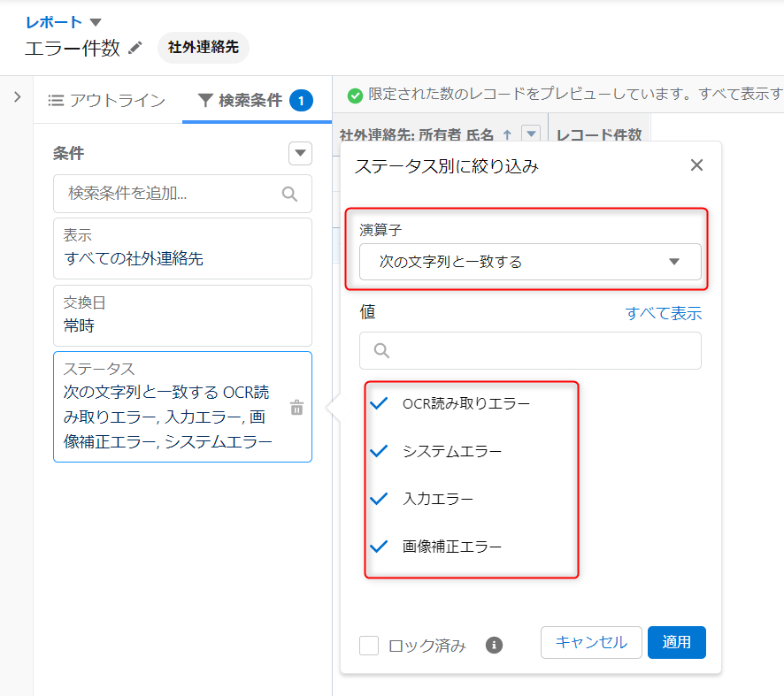Click the search magnifier in 検索条件を追加 field
Viewport: 784px width, 696px height.
pyautogui.click(x=289, y=194)
